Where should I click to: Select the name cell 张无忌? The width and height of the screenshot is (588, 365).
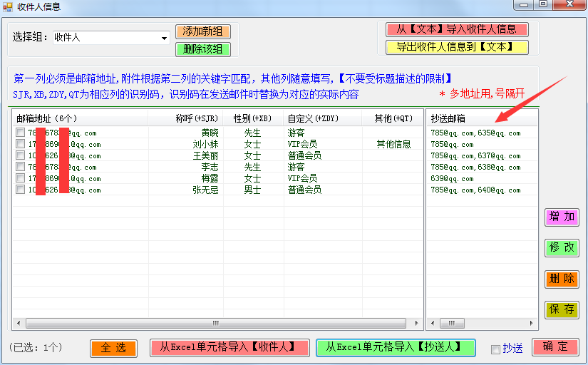[205, 190]
